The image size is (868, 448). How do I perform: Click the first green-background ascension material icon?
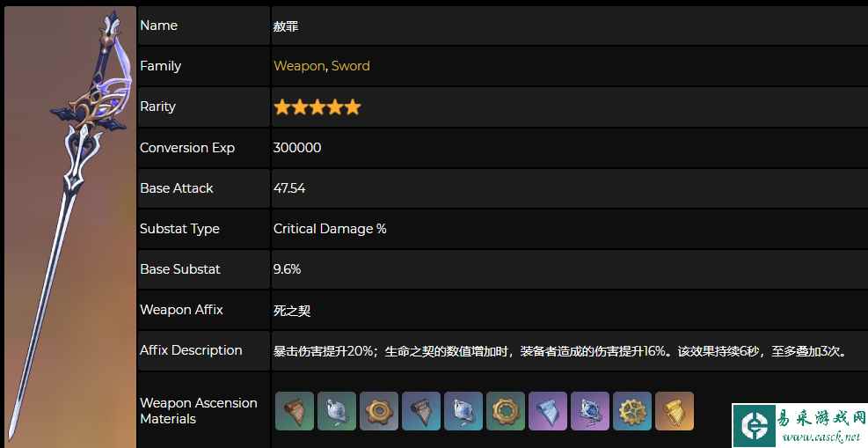coord(294,411)
